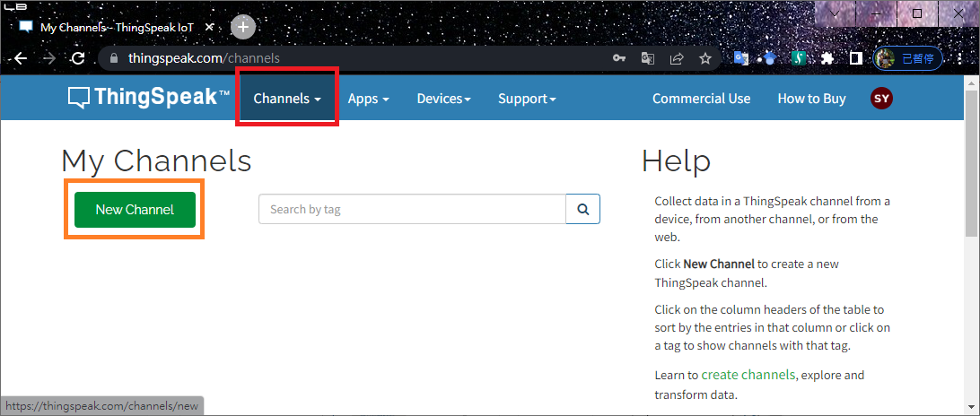Image resolution: width=980 pixels, height=416 pixels.
Task: Bookmark this page with star
Action: coord(705,58)
